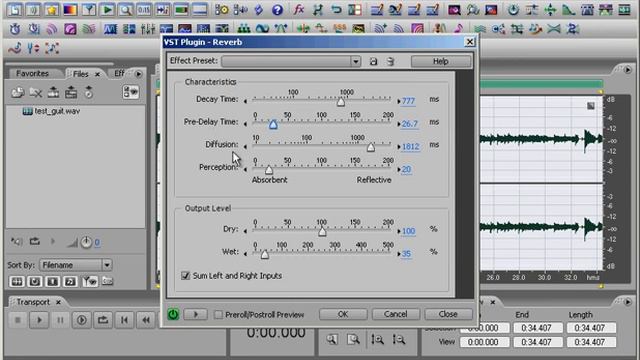Click the purple fx toolbar icon
640x360 pixels.
tap(299, 9)
